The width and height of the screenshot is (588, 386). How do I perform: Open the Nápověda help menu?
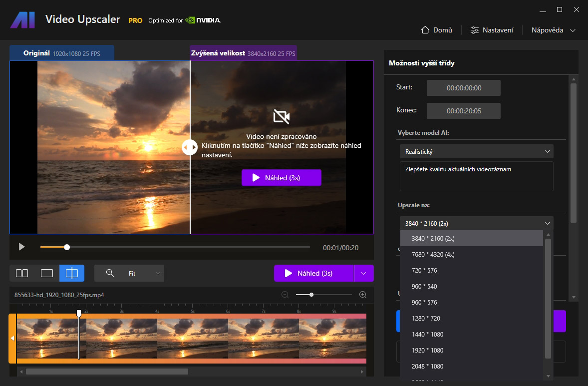point(553,30)
